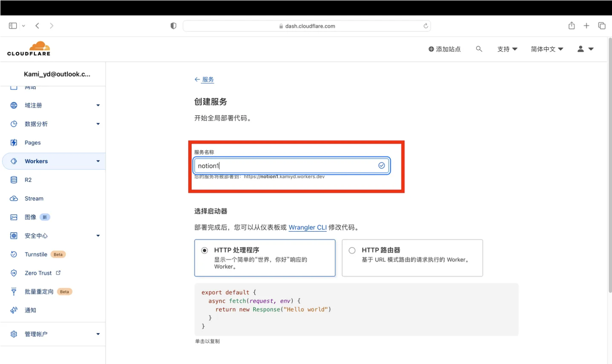Open Zero Trust in the sidebar
This screenshot has width=612, height=364.
pos(38,273)
